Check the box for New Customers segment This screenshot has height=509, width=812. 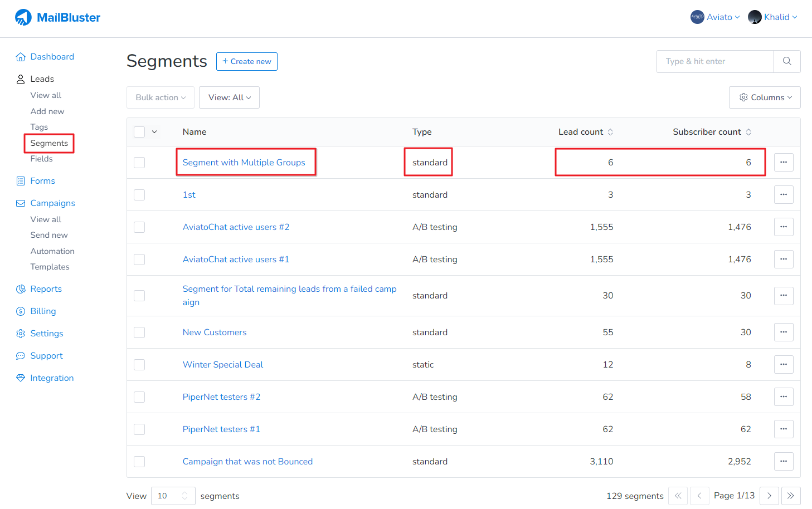139,332
